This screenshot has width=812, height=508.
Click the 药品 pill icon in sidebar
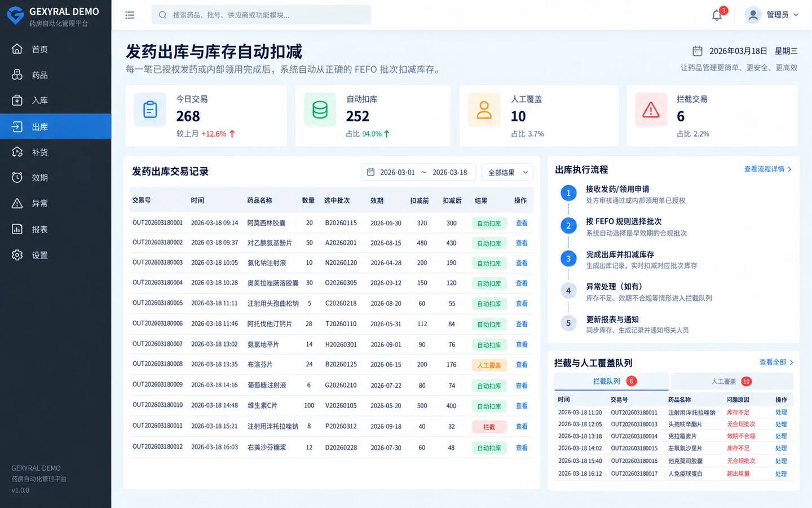[17, 75]
